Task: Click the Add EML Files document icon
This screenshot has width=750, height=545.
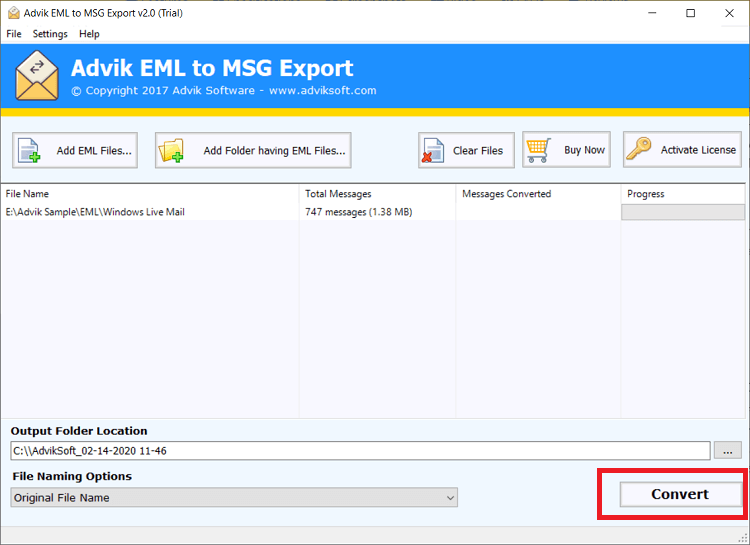Action: (29, 151)
